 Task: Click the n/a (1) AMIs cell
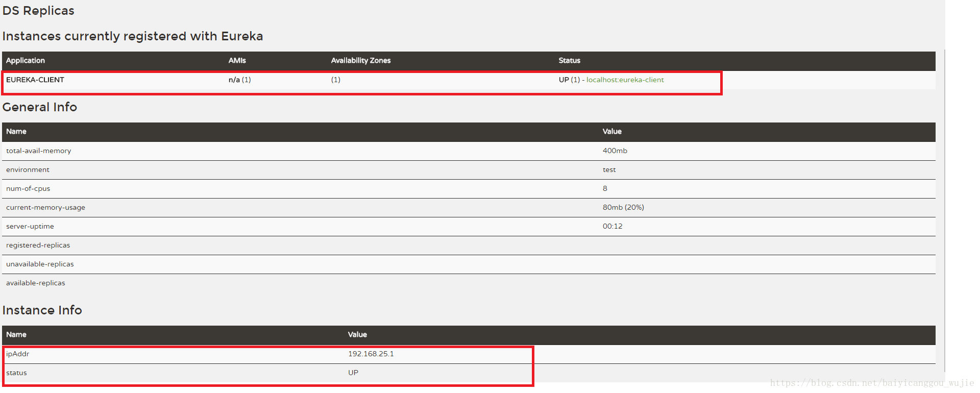click(x=240, y=80)
